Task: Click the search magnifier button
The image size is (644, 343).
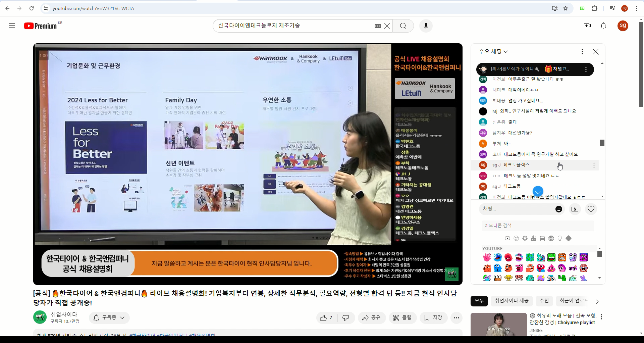Action: [x=403, y=26]
